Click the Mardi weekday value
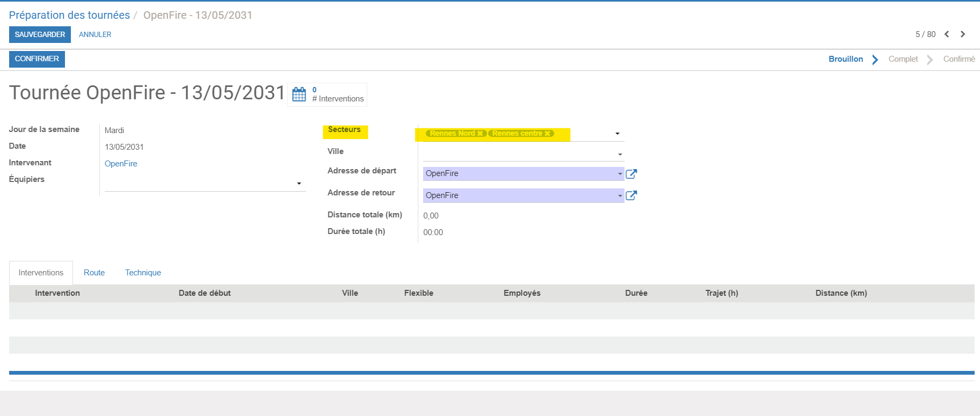This screenshot has height=416, width=980. click(114, 130)
